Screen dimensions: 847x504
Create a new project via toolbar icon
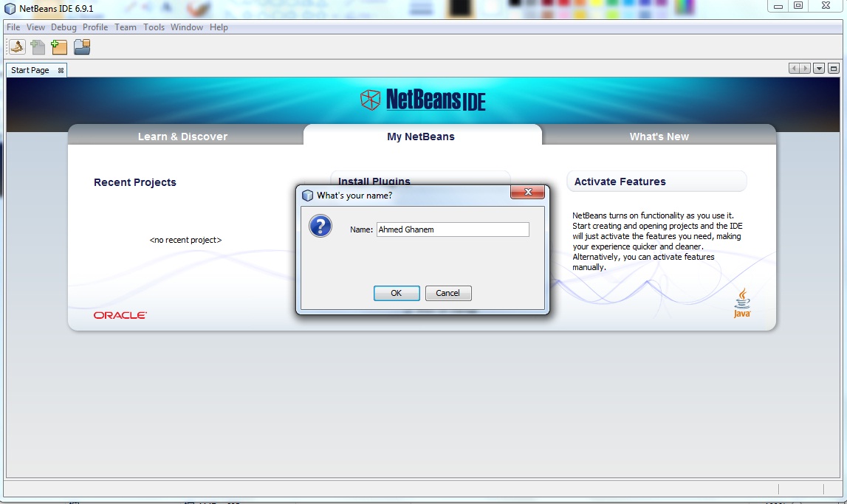coord(59,47)
